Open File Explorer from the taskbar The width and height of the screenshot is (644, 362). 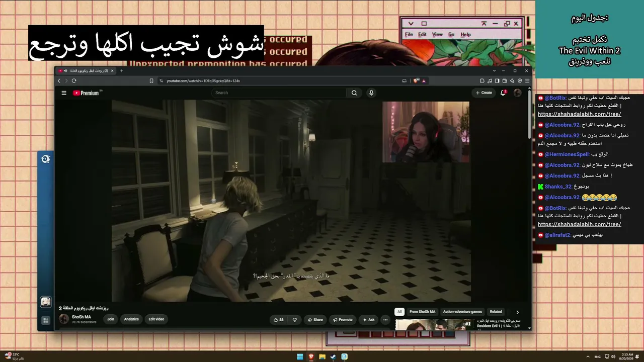click(x=322, y=357)
